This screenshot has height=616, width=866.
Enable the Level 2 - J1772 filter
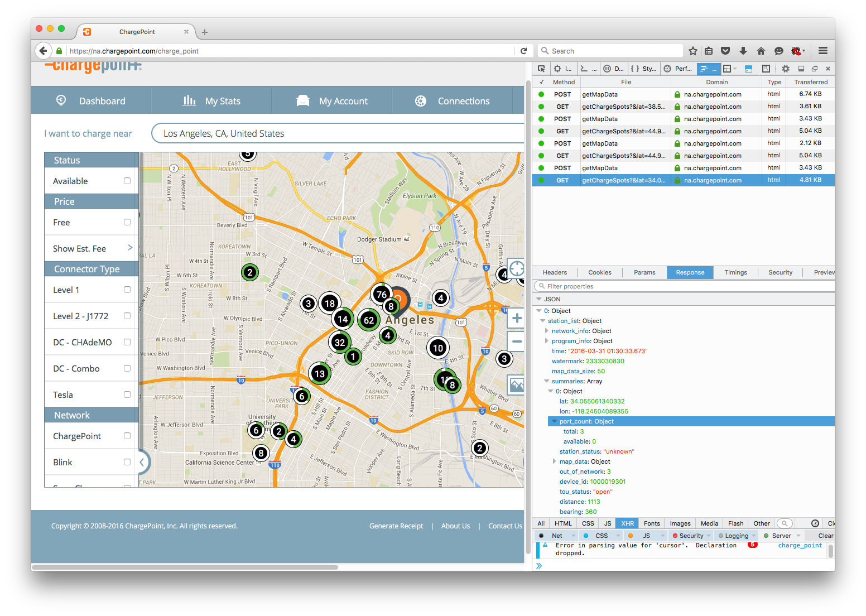pyautogui.click(x=127, y=316)
